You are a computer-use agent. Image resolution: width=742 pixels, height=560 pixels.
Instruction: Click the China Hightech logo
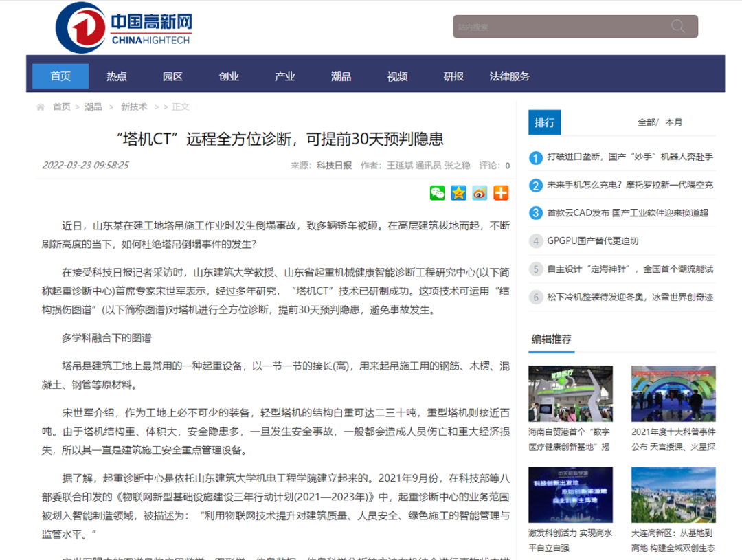coord(124,27)
